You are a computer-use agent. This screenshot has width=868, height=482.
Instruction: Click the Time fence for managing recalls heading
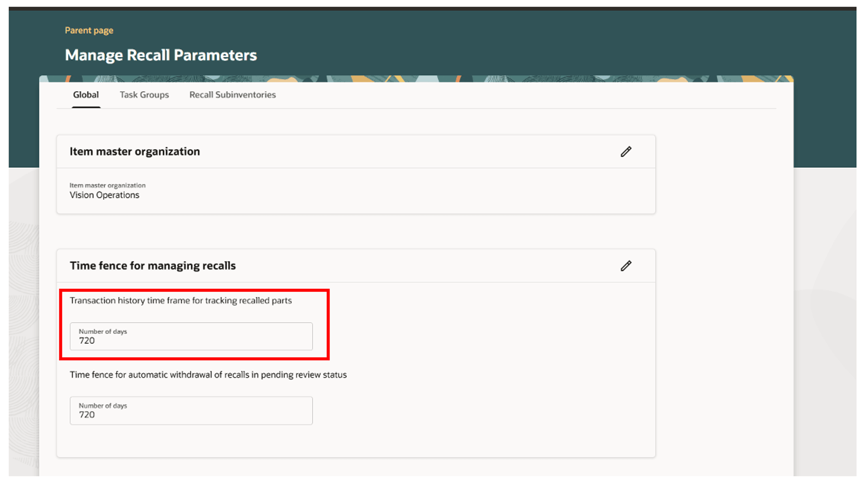[152, 266]
